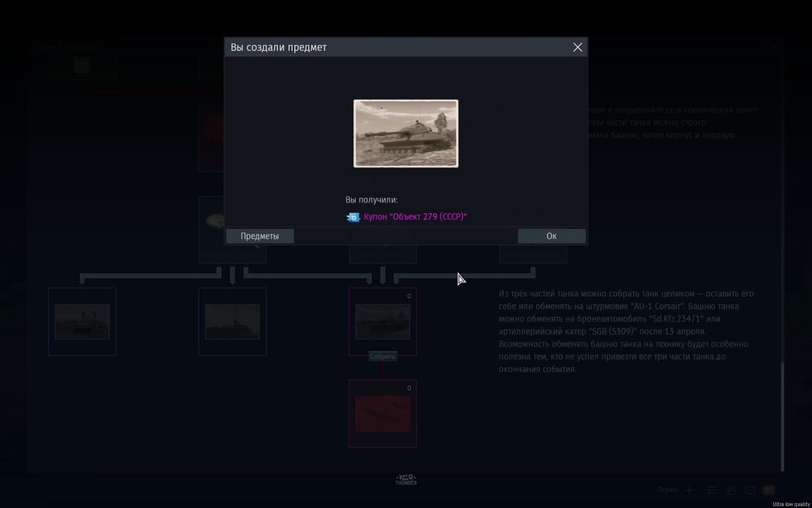Click the coupon icon beside Купон text

353,217
